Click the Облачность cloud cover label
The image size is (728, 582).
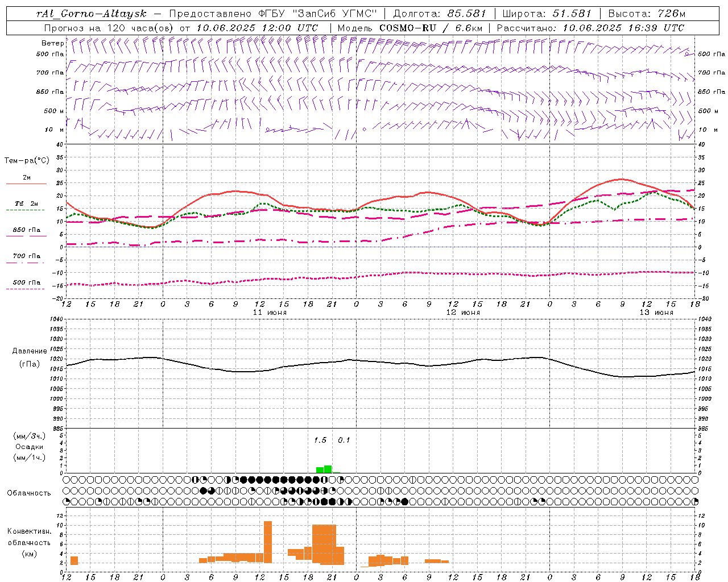click(x=29, y=493)
